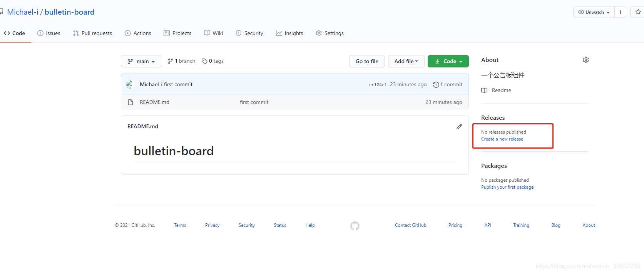The image size is (644, 273).
Task: Click the Chinese repository description text
Action: pos(503,75)
